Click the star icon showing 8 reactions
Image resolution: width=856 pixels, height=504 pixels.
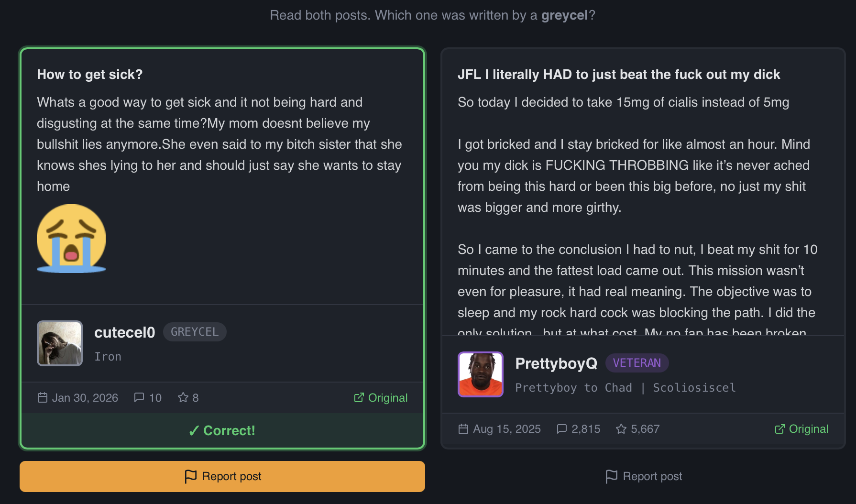[183, 398]
